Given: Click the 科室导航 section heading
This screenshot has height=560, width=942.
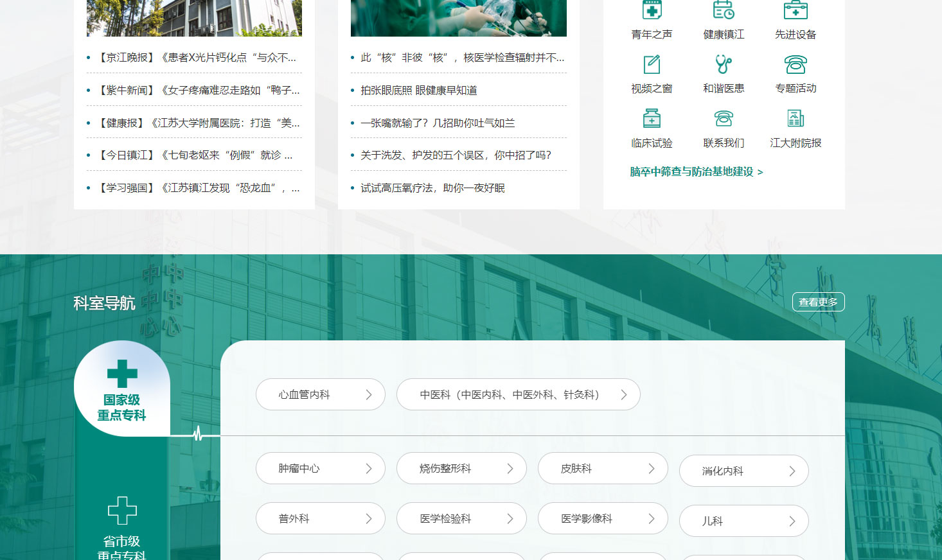Looking at the screenshot, I should click(104, 302).
